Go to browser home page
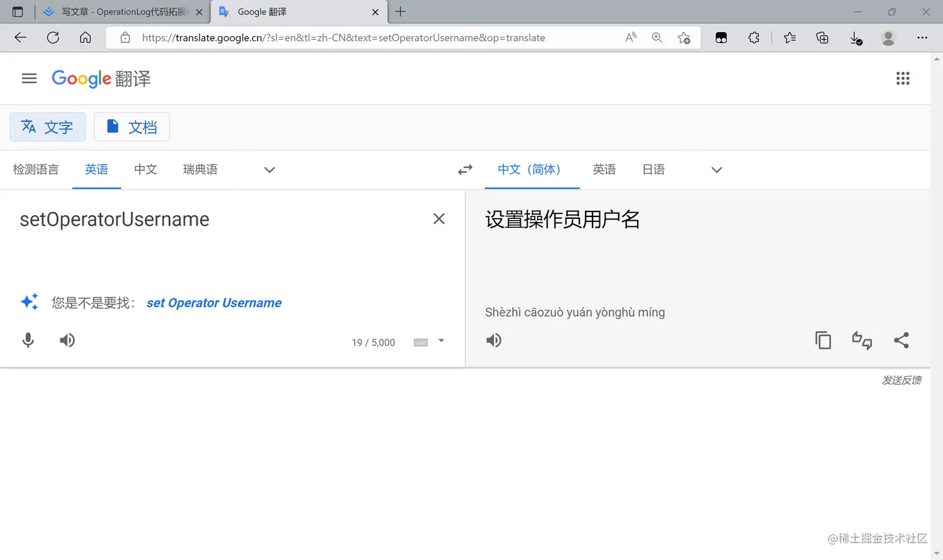 [x=85, y=38]
